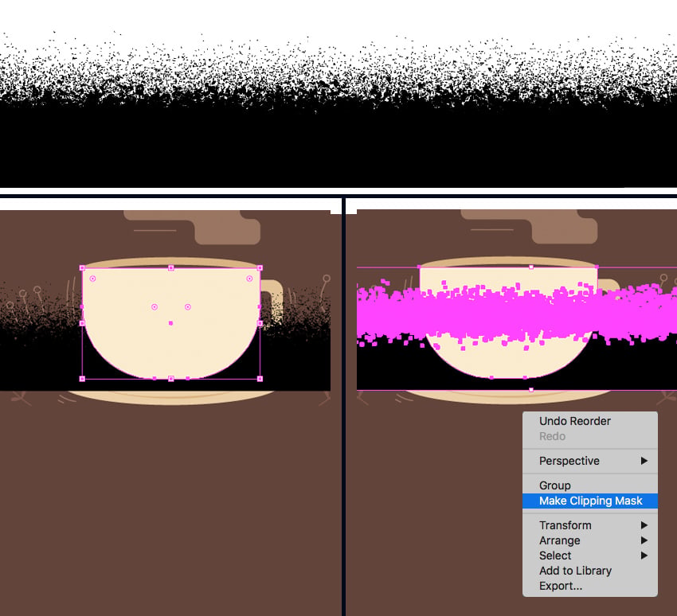Choose Undo Reorder in context menu
677x616 pixels.
pos(589,421)
